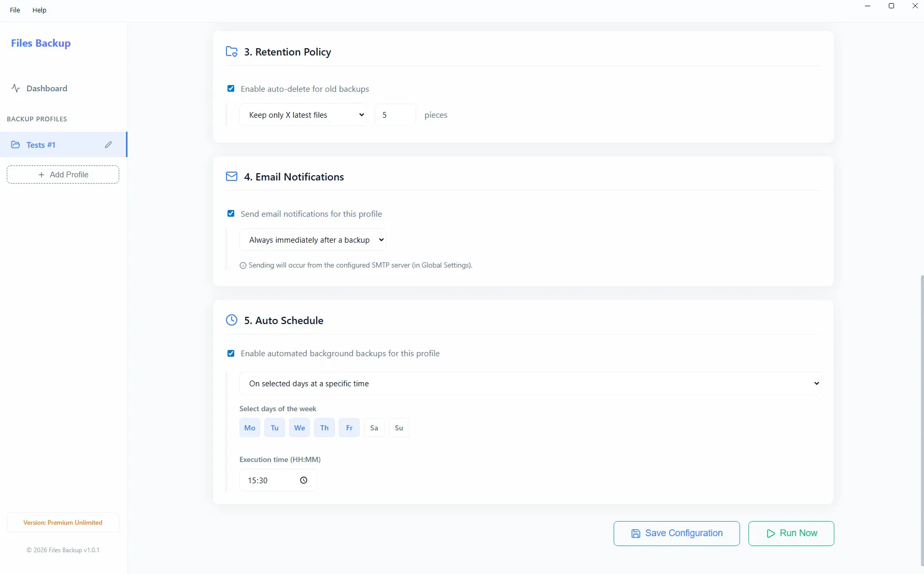Image resolution: width=924 pixels, height=574 pixels.
Task: Click the 'Select days of the week' label
Action: pos(278,409)
